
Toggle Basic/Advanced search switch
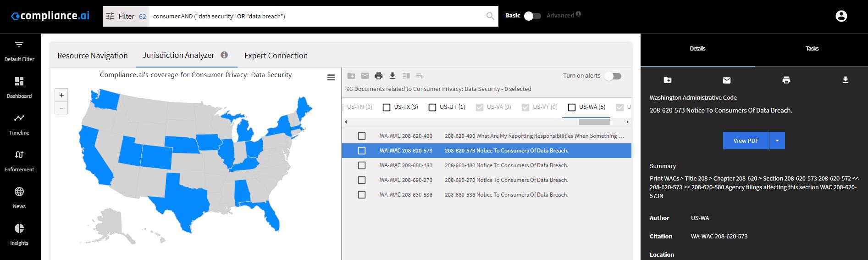coord(532,16)
